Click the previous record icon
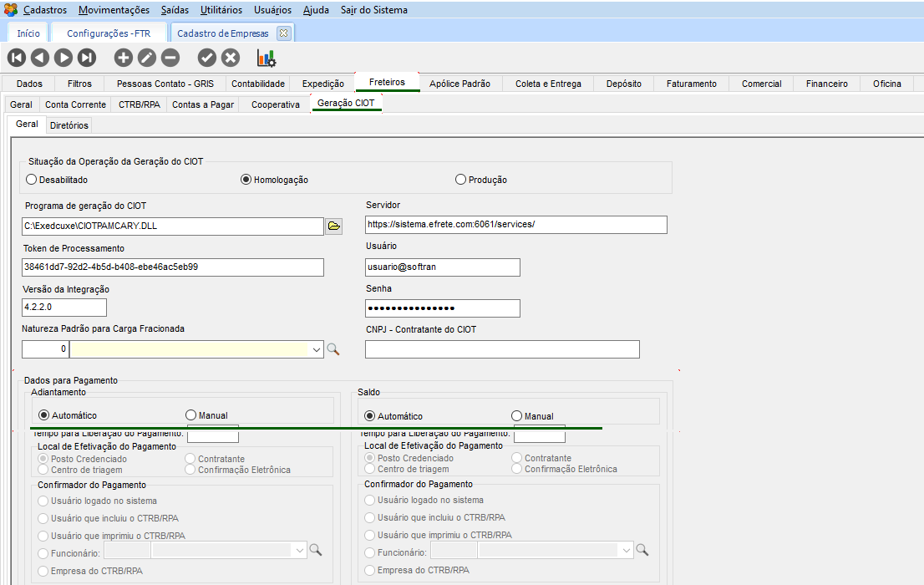This screenshot has width=924, height=585. (39, 58)
